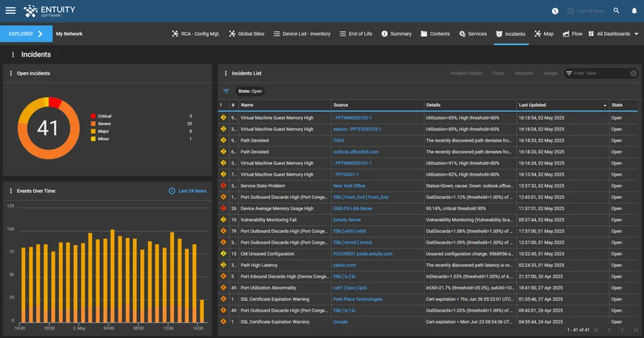Expand the All Dashboards dropdown
644x338 pixels.
pos(614,34)
